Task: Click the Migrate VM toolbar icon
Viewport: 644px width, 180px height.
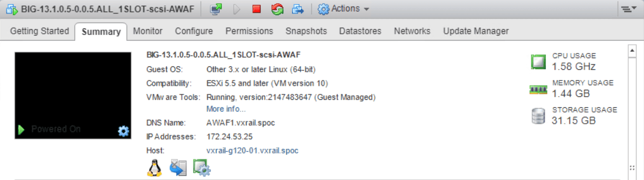Action: click(x=298, y=9)
